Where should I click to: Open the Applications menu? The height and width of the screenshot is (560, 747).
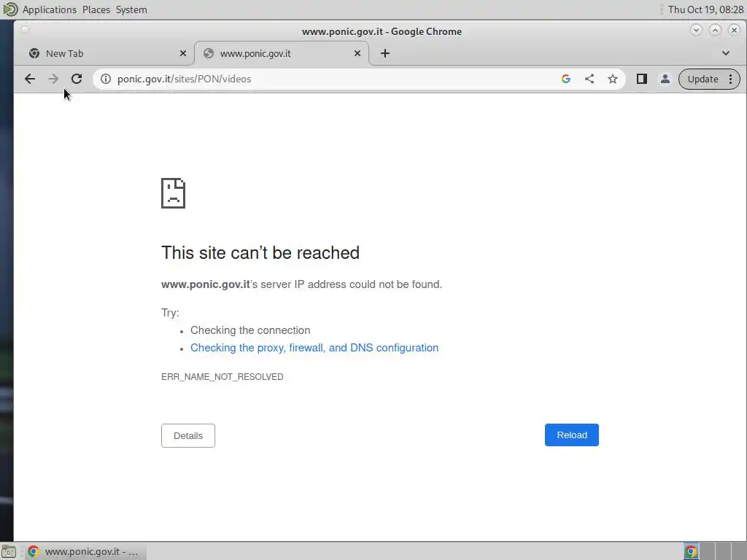click(50, 9)
